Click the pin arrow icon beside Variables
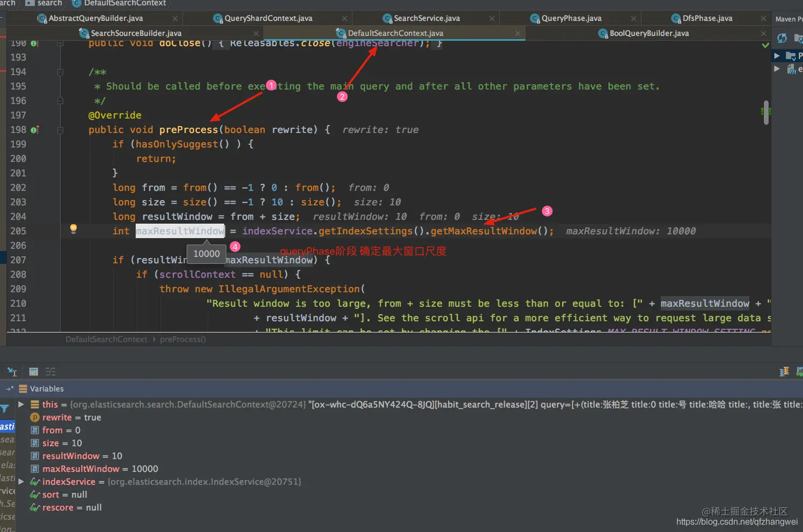Image resolution: width=803 pixels, height=532 pixels. (10, 389)
